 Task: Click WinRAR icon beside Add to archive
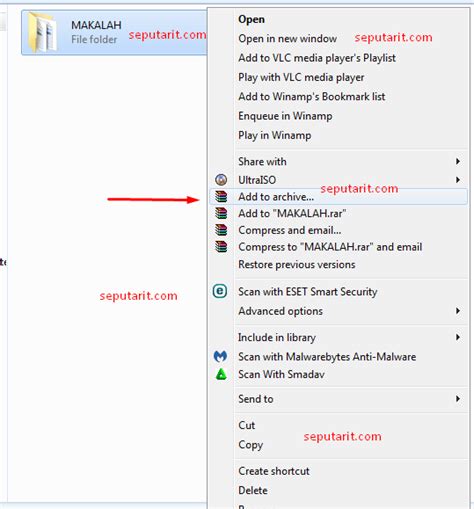click(221, 197)
